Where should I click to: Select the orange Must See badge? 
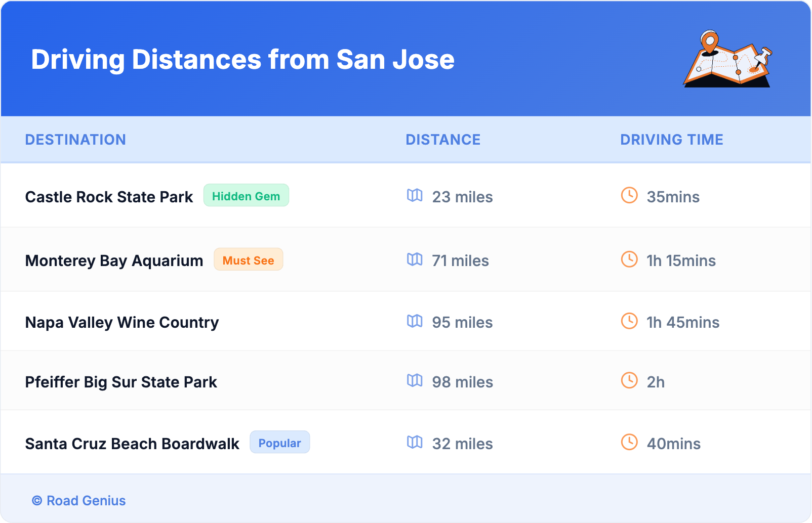(248, 260)
